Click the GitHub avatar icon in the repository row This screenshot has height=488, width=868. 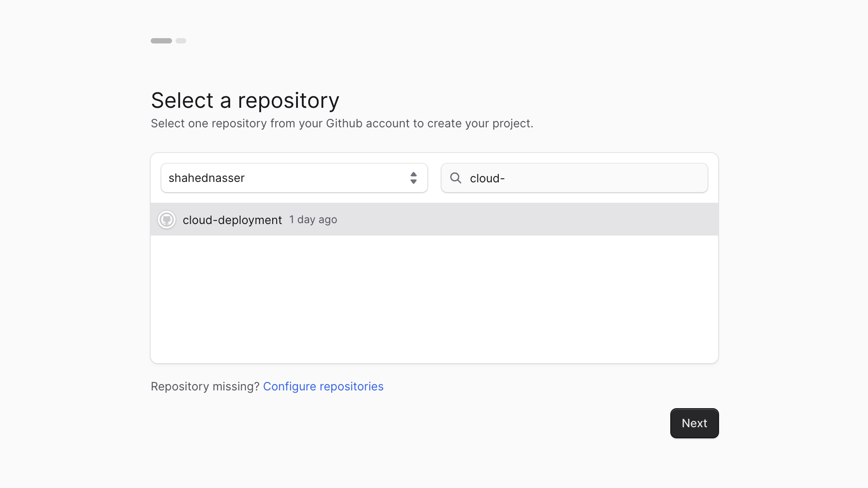(166, 219)
